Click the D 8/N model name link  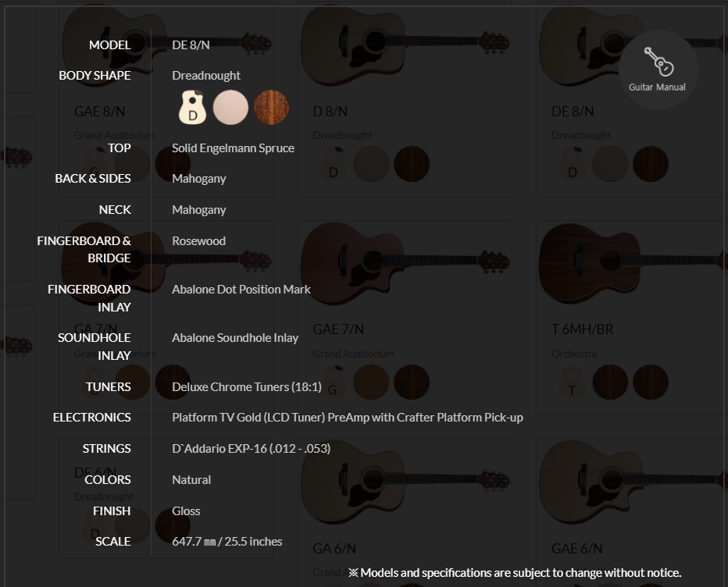pyautogui.click(x=330, y=112)
